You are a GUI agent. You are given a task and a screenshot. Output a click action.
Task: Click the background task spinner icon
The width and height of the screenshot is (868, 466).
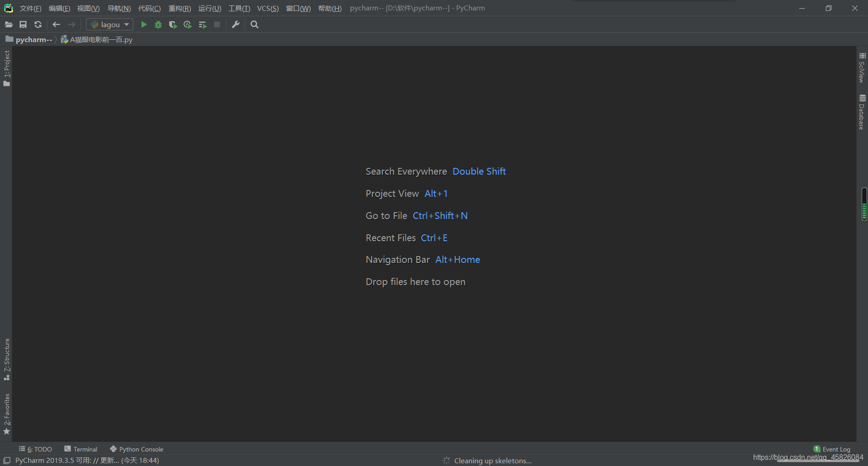[446, 461]
